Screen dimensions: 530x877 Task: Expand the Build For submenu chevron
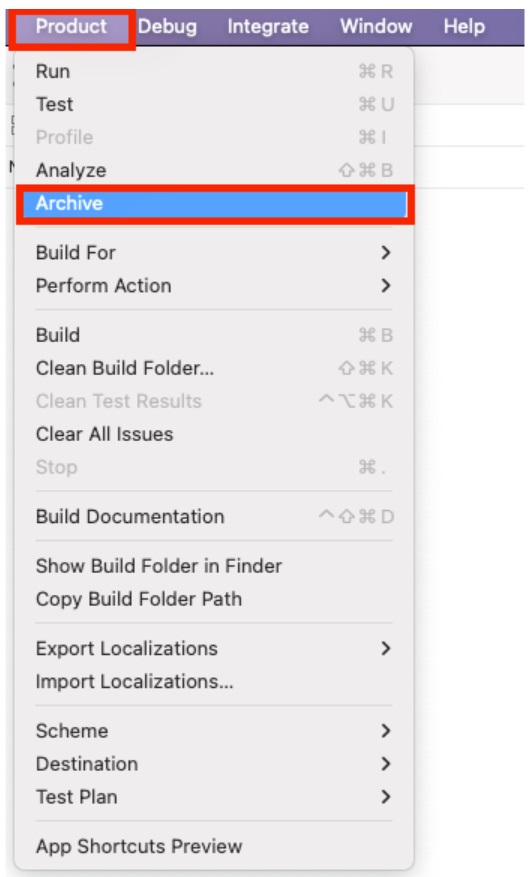coord(385,253)
